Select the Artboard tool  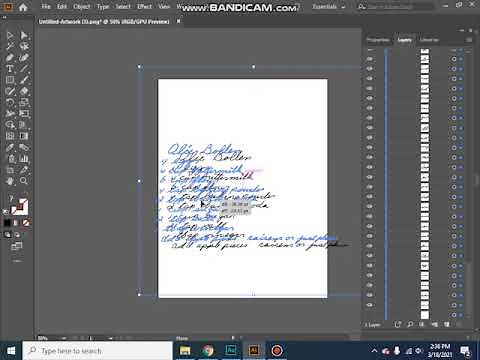click(x=10, y=170)
